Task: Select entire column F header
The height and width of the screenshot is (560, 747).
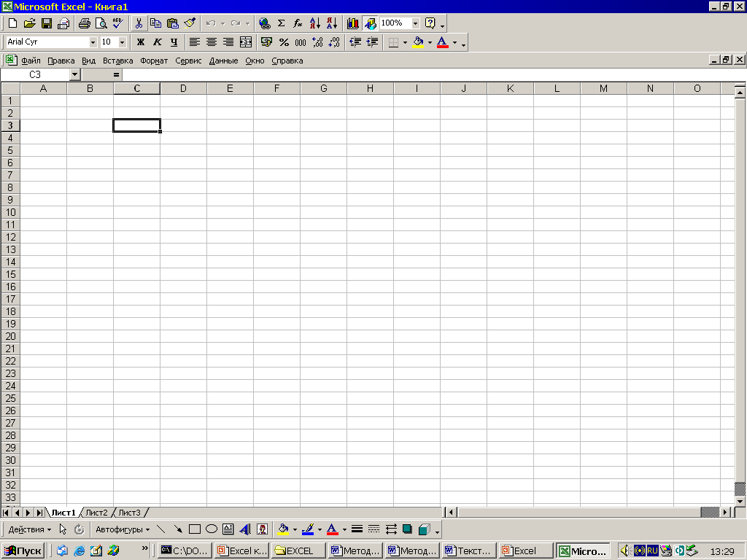Action: (276, 88)
